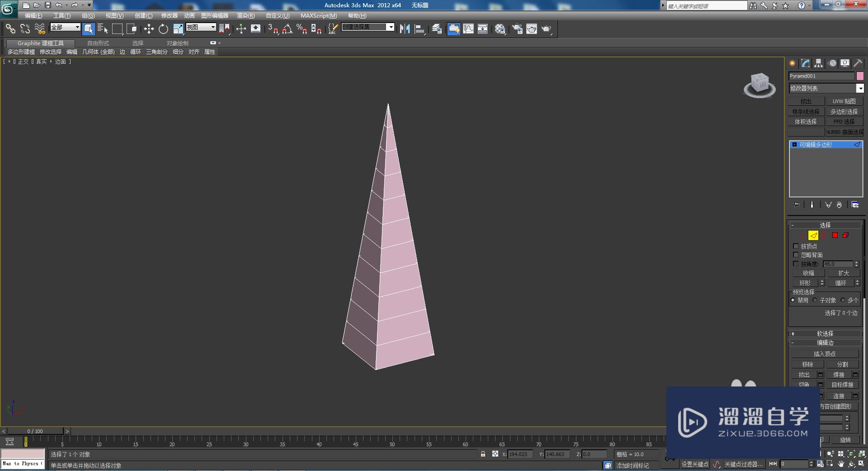Click the 多边形选择 modifier button
The width and height of the screenshot is (868, 471).
tap(844, 112)
